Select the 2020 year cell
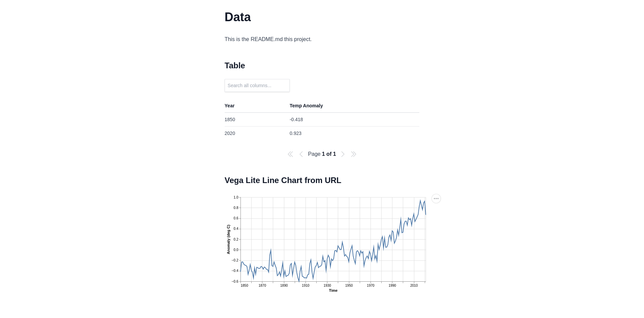The height and width of the screenshot is (318, 644). (230, 133)
